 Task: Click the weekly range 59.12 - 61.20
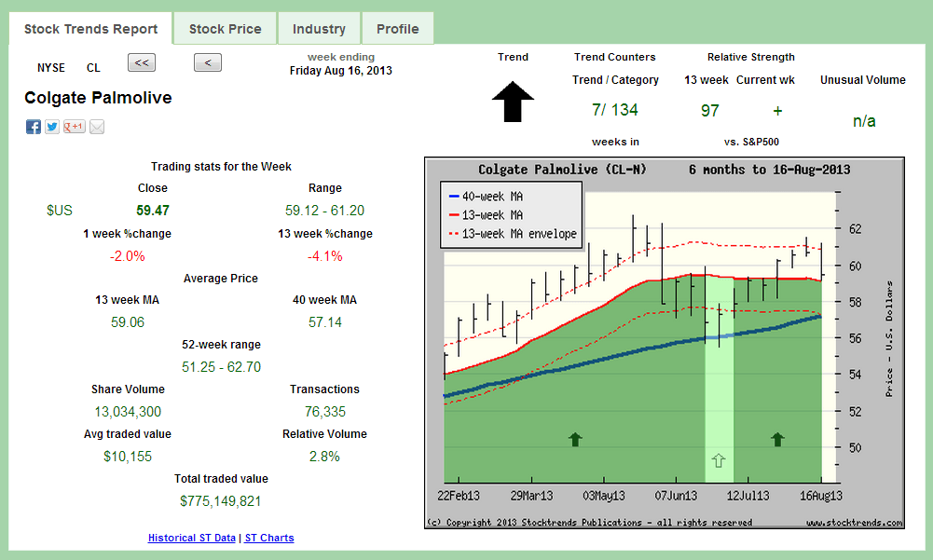(x=325, y=210)
